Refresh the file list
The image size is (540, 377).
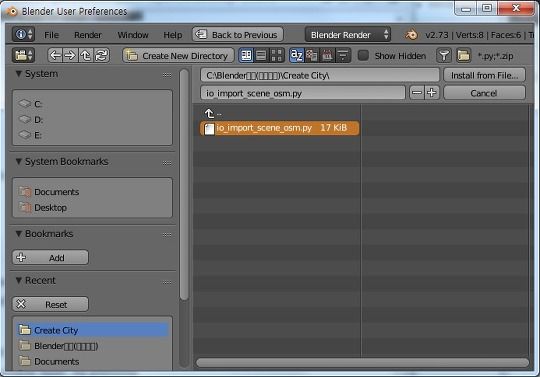click(x=102, y=55)
